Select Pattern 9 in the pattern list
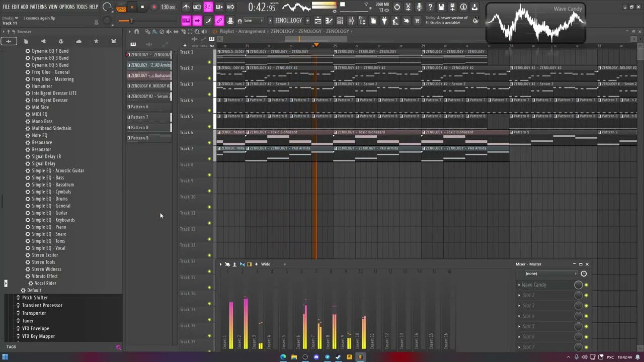The image size is (644, 362). (149, 138)
